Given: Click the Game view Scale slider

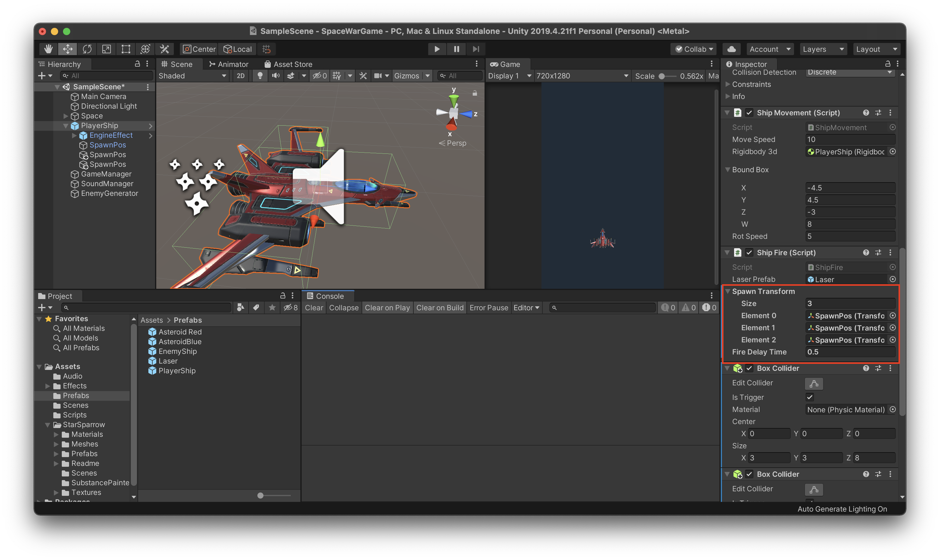Looking at the screenshot, I should (x=662, y=76).
